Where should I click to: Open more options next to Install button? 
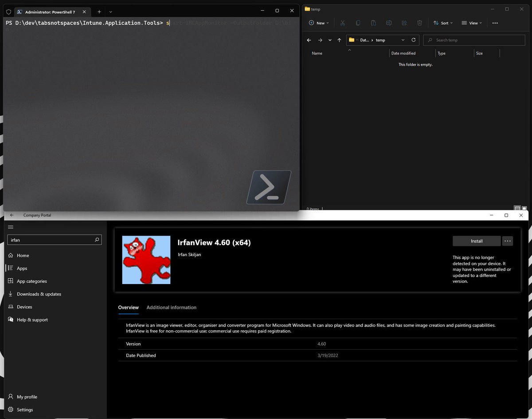508,241
